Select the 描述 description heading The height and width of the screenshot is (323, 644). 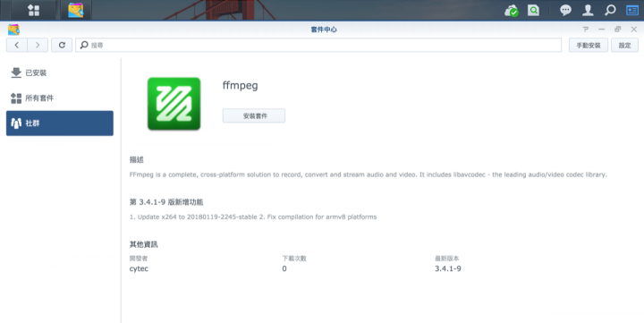click(137, 159)
